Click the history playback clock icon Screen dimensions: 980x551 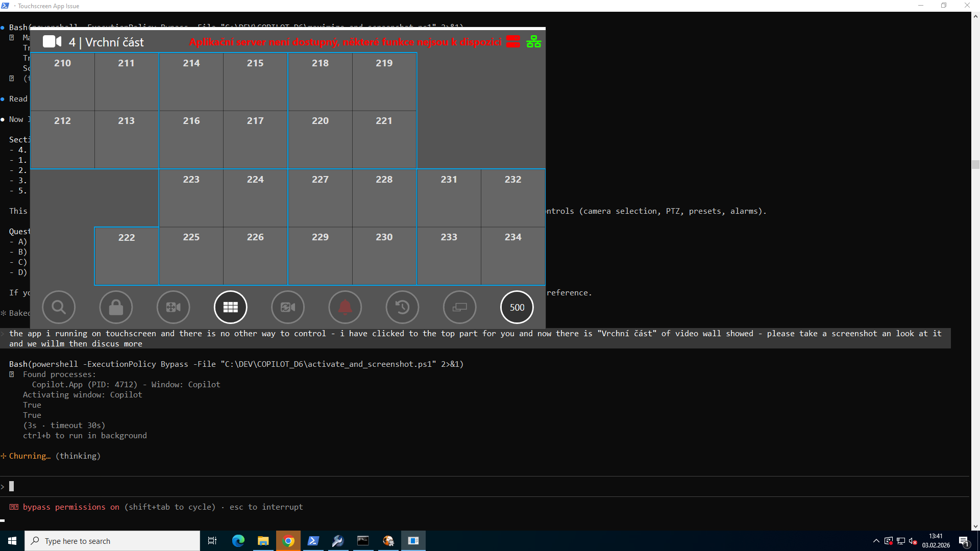[x=402, y=307]
